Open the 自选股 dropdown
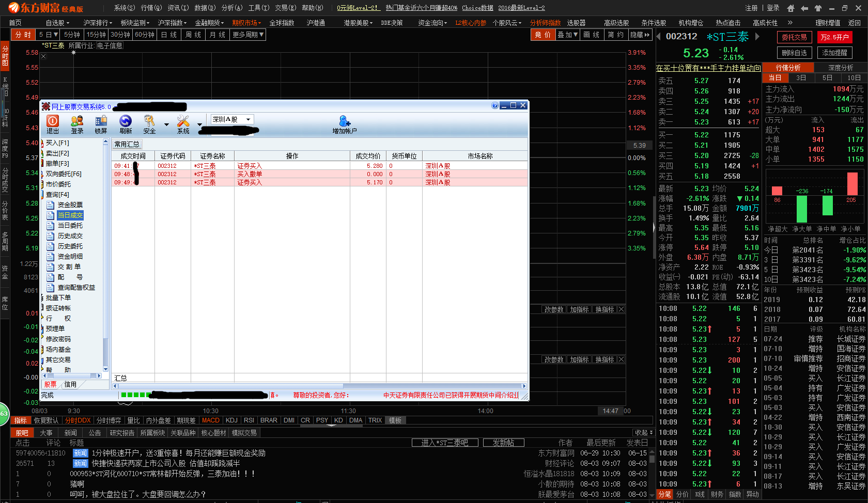The width and height of the screenshot is (868, 503). click(x=57, y=23)
